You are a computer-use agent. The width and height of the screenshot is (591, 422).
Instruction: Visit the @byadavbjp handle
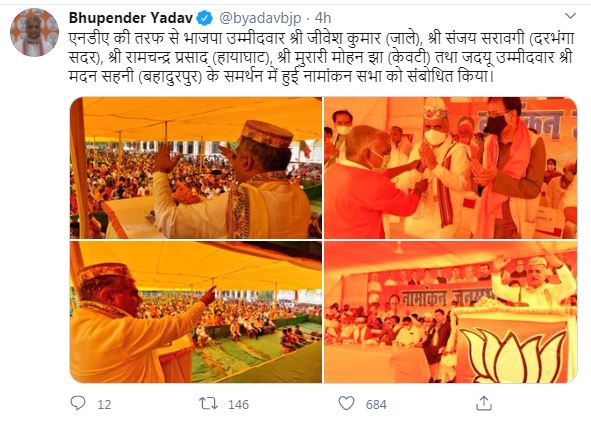coord(260,18)
